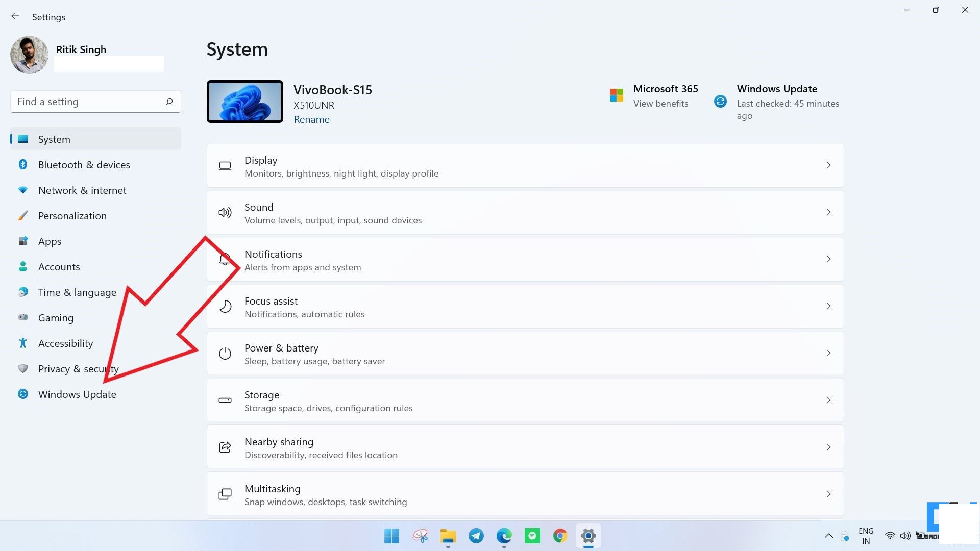Open Nearby sharing settings
The height and width of the screenshot is (551, 980).
tap(524, 447)
